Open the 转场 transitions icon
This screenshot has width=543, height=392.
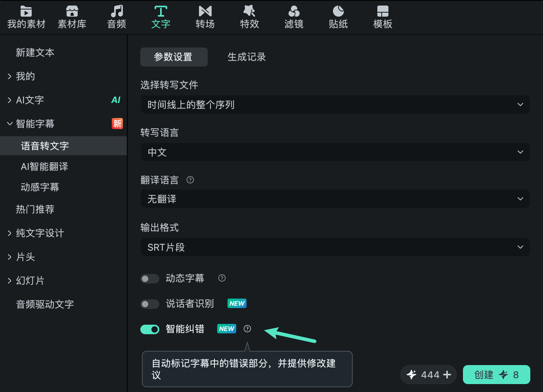(205, 11)
